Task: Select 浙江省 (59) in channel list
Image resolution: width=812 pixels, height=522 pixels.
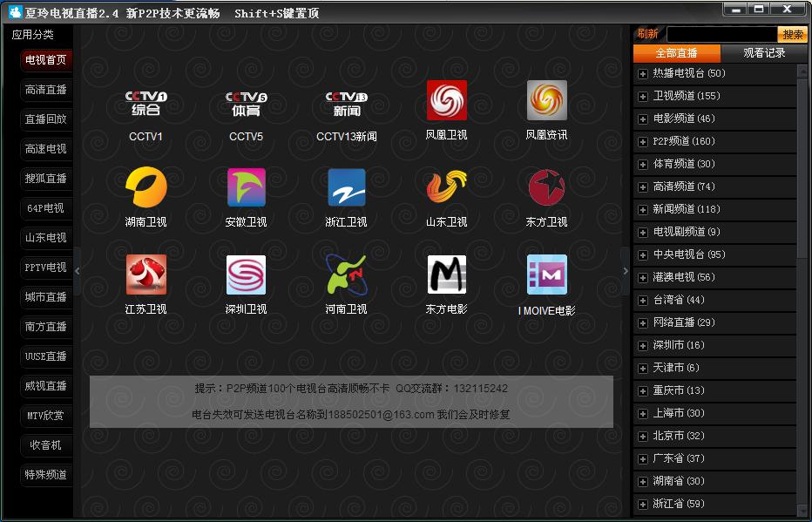Action: [714, 505]
